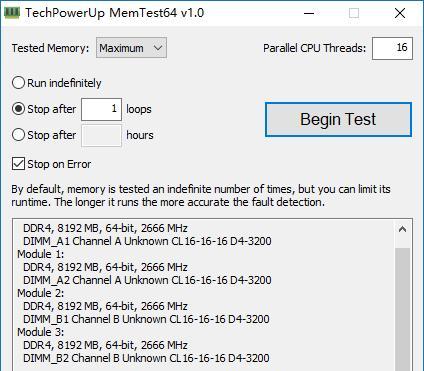Screen dimensions: 424x371
Task: Toggle the Stop on Error checkbox
Action: pyautogui.click(x=18, y=164)
